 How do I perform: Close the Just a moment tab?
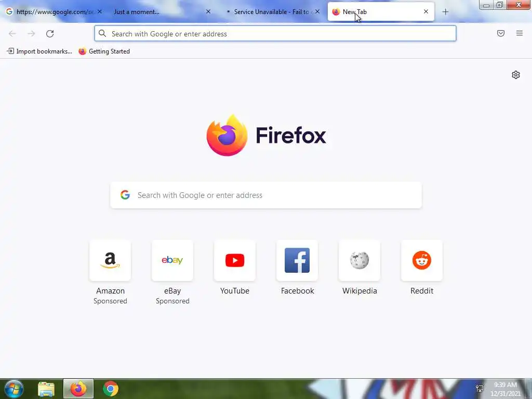(208, 11)
